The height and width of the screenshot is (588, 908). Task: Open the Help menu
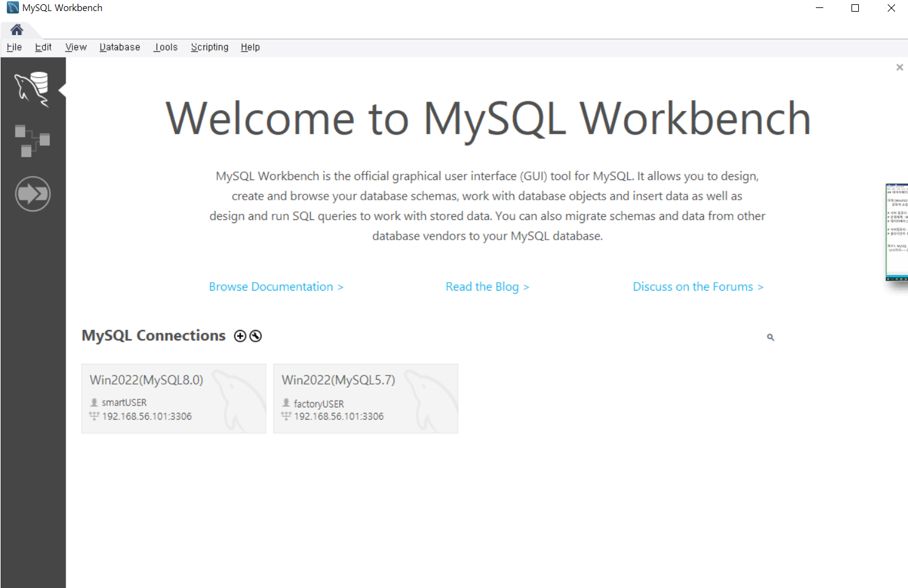250,47
